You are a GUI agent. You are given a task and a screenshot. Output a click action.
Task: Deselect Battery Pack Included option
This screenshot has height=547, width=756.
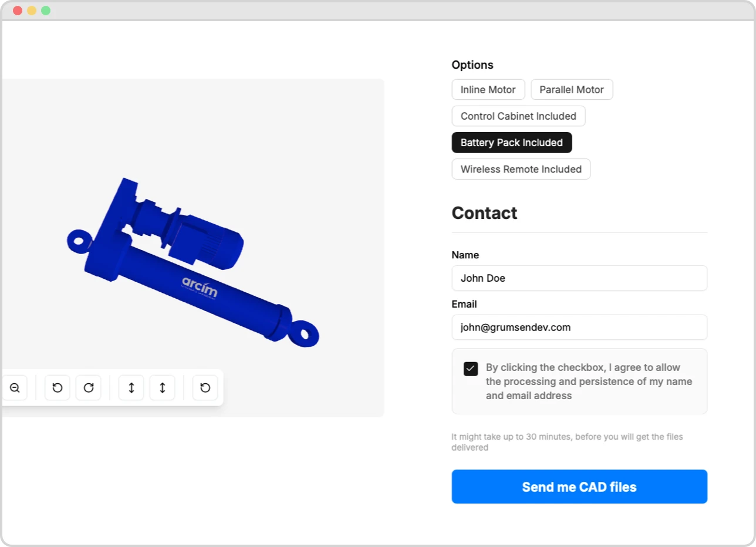pos(512,143)
